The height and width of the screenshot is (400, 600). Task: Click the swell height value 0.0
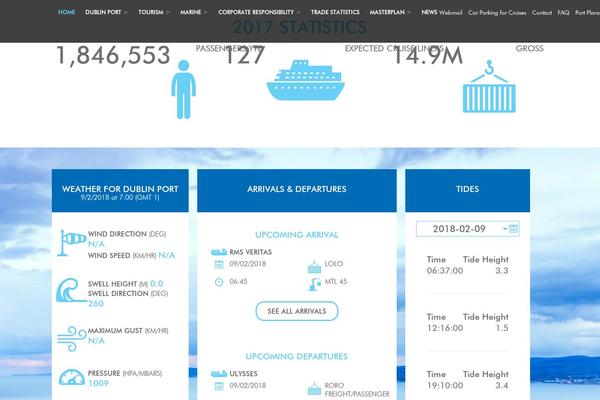point(157,284)
